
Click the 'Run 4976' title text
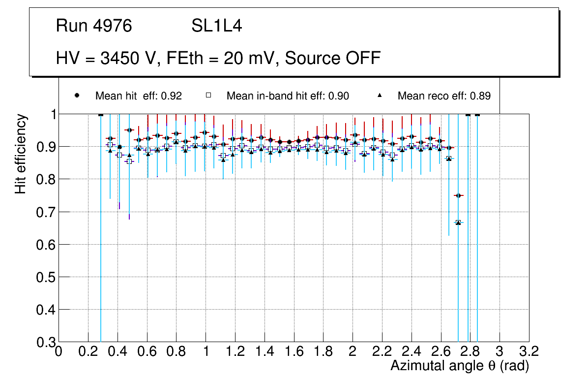pyautogui.click(x=94, y=26)
